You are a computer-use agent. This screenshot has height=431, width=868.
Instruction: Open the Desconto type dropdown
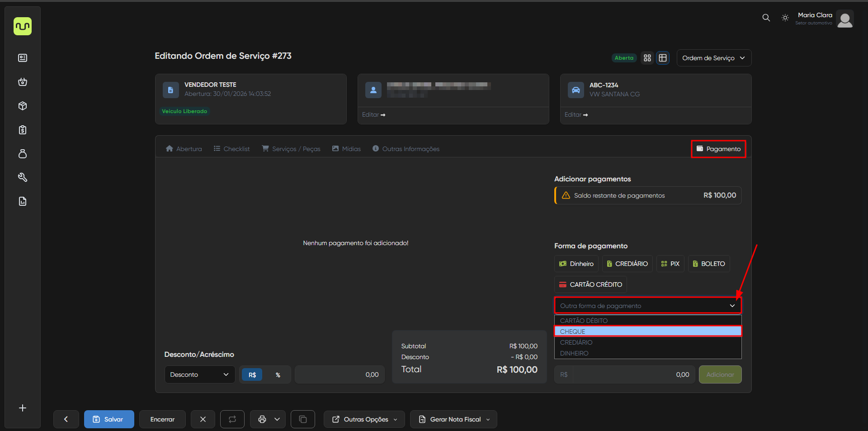(199, 374)
